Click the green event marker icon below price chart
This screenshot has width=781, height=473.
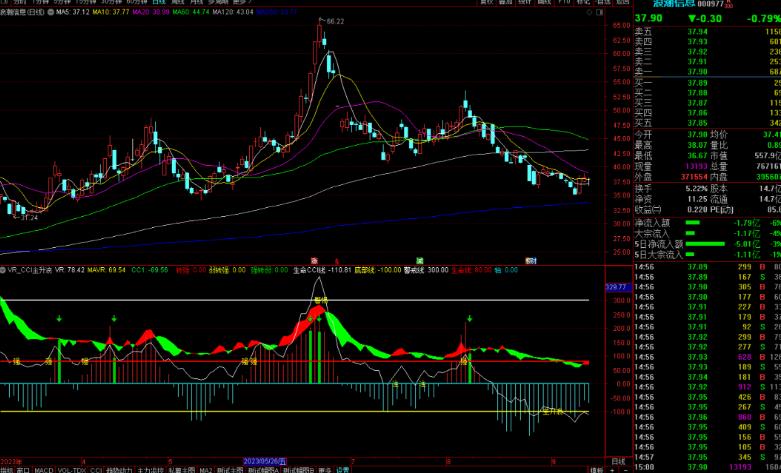pyautogui.click(x=420, y=260)
